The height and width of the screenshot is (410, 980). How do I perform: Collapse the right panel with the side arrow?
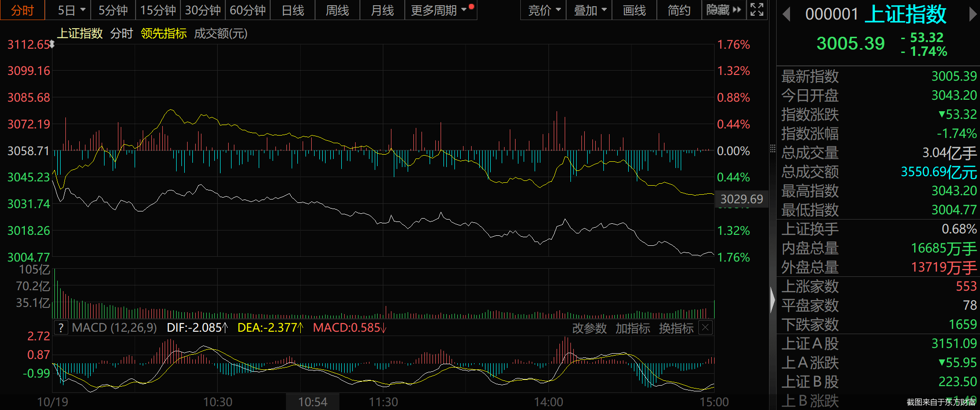773,300
